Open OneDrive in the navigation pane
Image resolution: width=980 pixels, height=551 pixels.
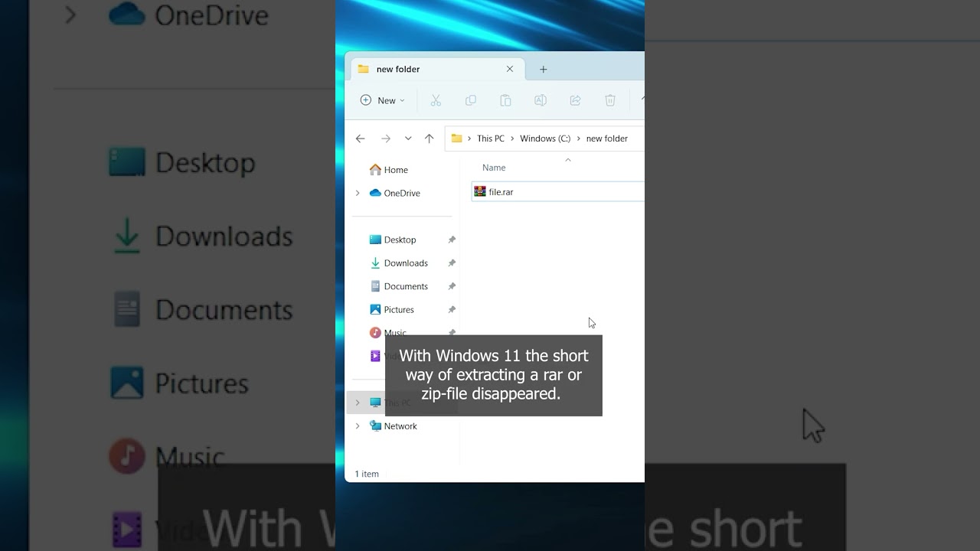(x=402, y=193)
